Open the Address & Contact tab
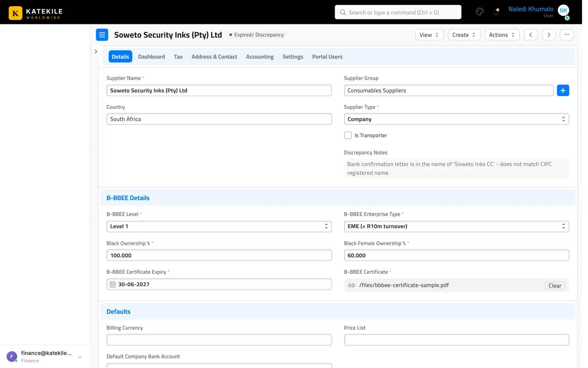588x368 pixels. click(x=214, y=57)
